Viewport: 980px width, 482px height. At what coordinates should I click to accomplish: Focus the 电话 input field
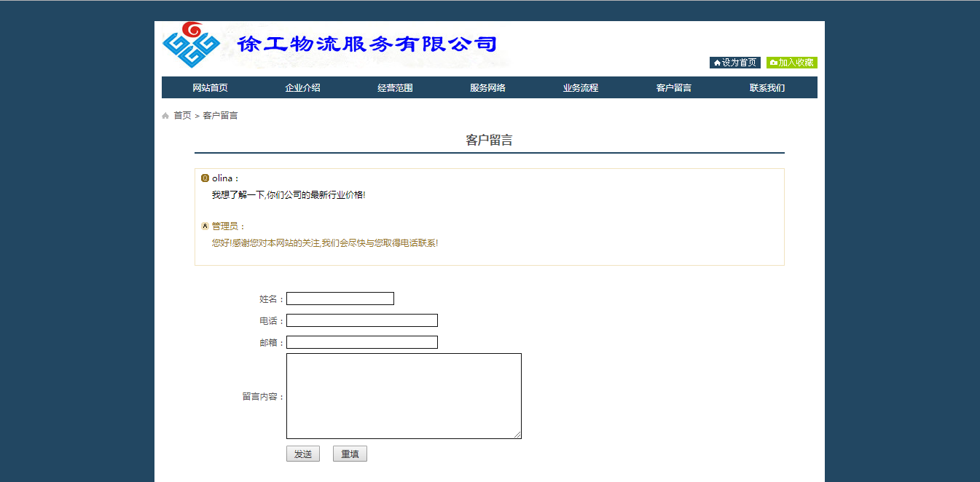click(x=361, y=320)
